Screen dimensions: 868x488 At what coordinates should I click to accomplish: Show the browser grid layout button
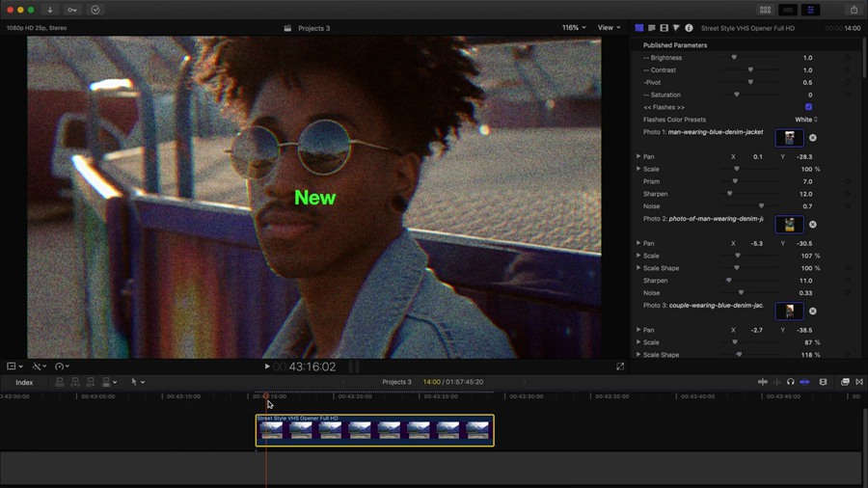pyautogui.click(x=765, y=10)
